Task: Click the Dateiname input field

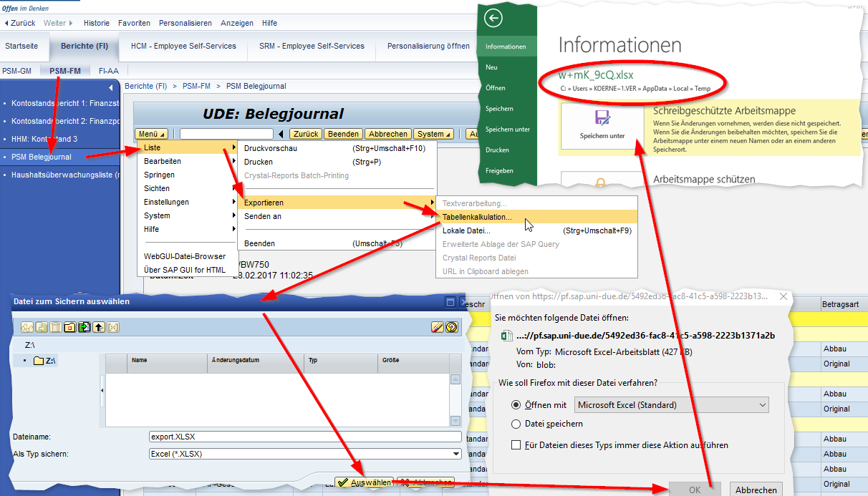Action: [x=304, y=437]
